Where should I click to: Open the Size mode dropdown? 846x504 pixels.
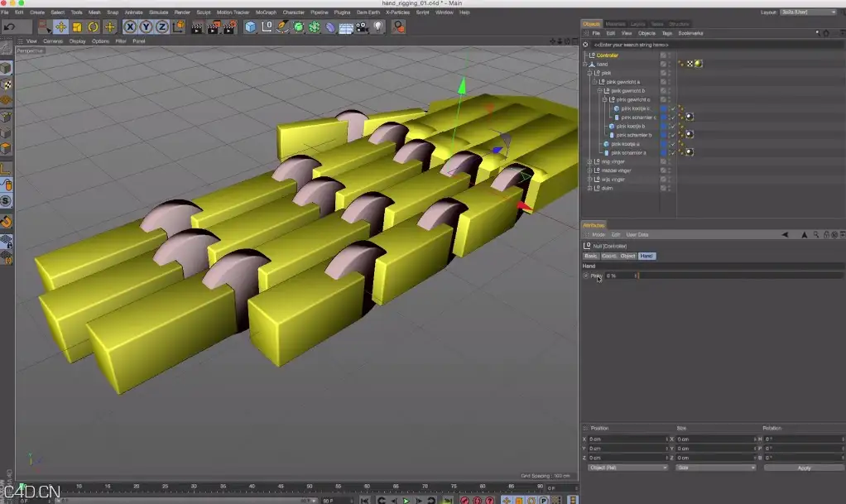(715, 468)
